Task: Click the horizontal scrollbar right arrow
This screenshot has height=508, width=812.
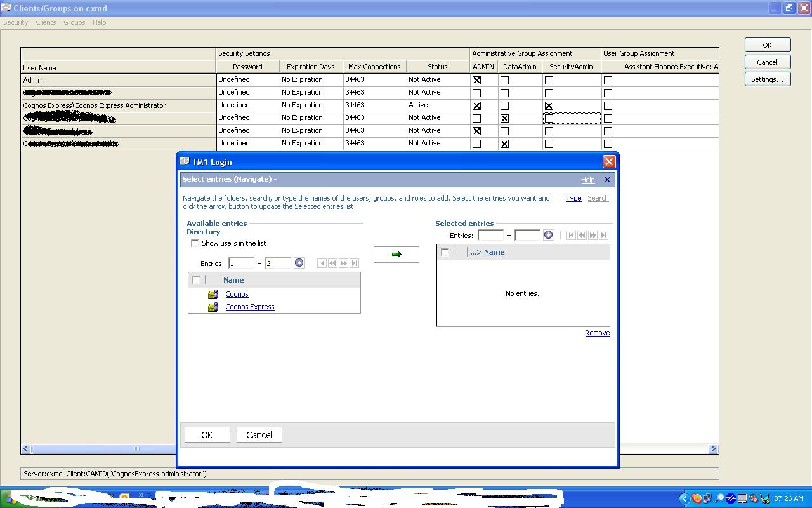Action: pyautogui.click(x=713, y=448)
